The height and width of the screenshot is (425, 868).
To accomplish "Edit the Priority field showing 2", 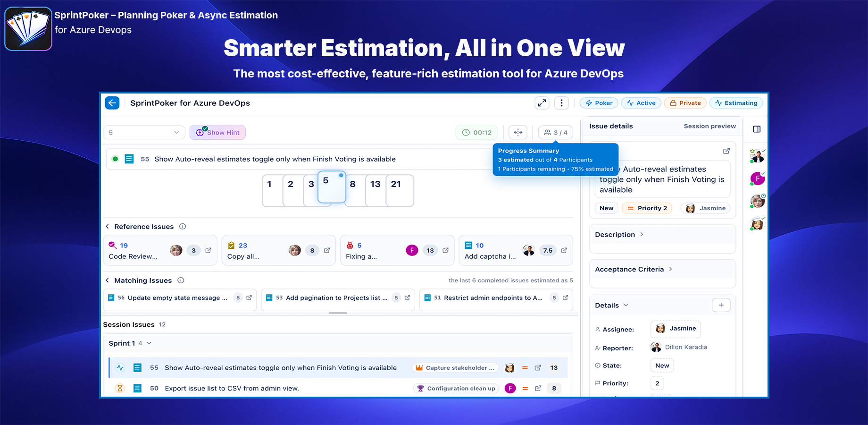I will point(657,383).
